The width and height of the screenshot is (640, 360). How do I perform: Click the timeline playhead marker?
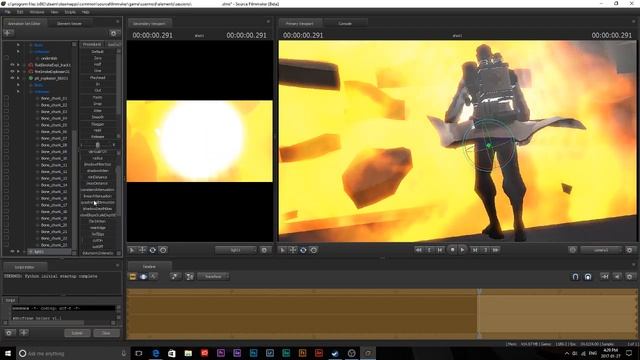[479, 291]
